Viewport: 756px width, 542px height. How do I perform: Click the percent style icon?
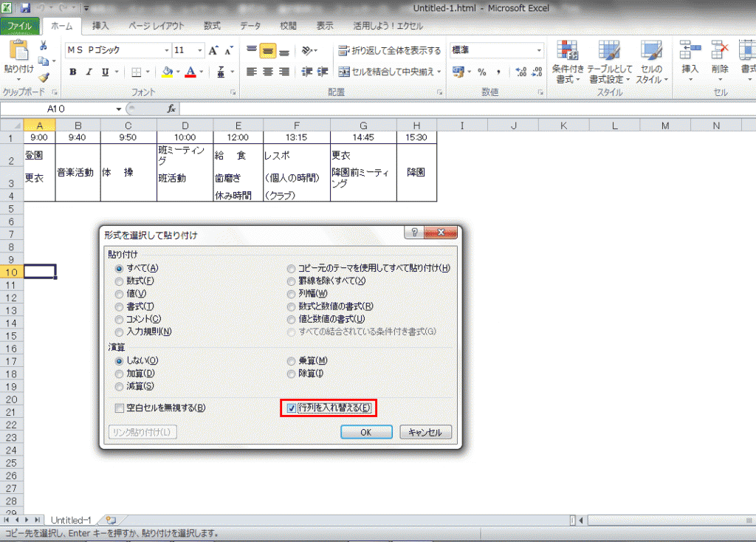[x=481, y=72]
